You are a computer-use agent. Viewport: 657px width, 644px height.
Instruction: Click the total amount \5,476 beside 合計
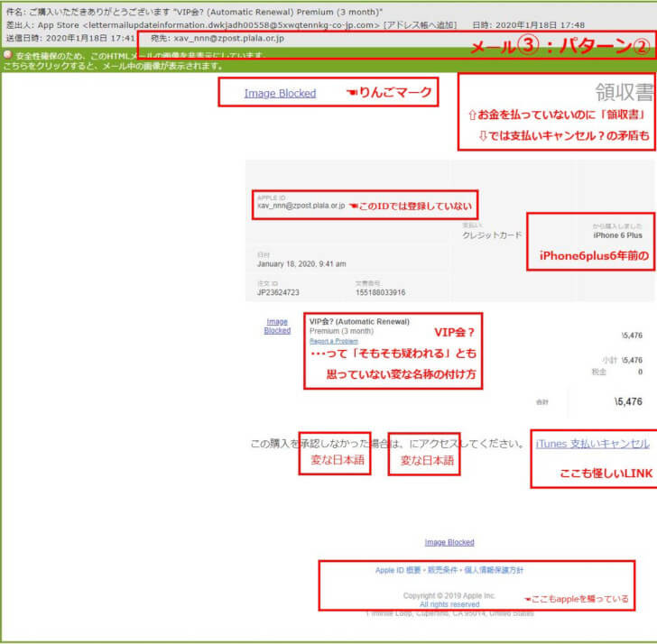[628, 401]
